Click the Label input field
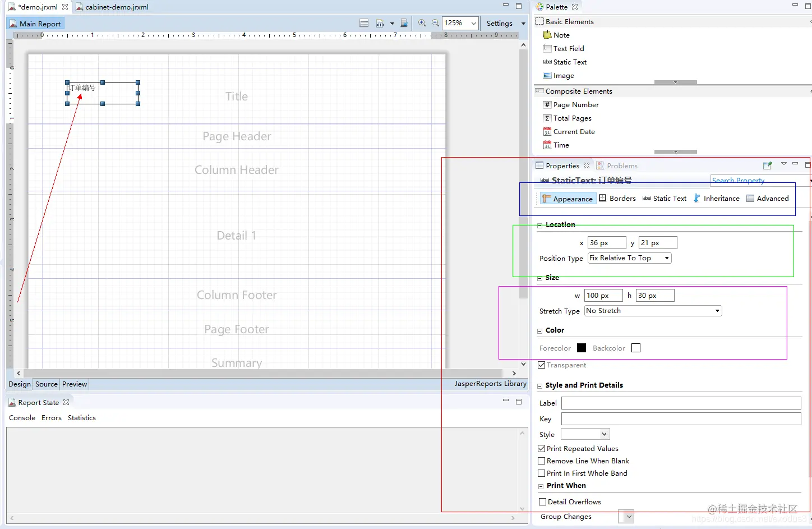This screenshot has width=812, height=529. (x=681, y=403)
